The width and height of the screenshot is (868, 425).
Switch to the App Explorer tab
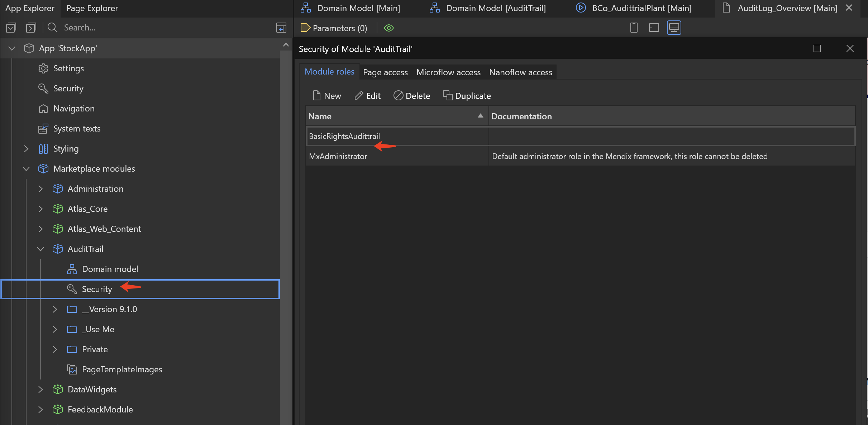pyautogui.click(x=30, y=8)
